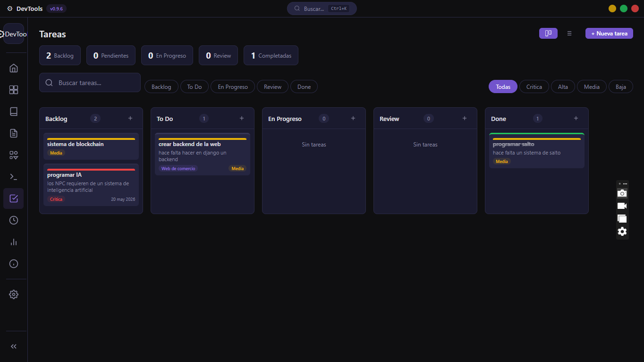This screenshot has width=644, height=362.
Task: Open the global Buscar search box
Action: coord(322,9)
